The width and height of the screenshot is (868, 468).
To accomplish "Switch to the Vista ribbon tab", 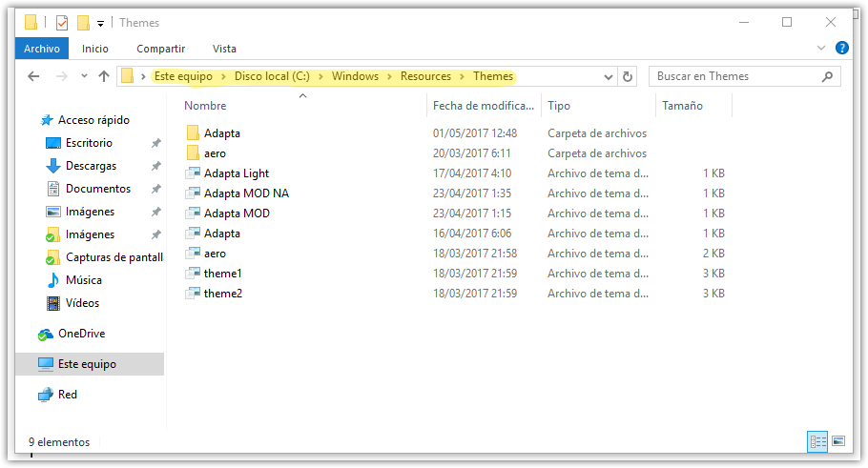I will pyautogui.click(x=224, y=49).
